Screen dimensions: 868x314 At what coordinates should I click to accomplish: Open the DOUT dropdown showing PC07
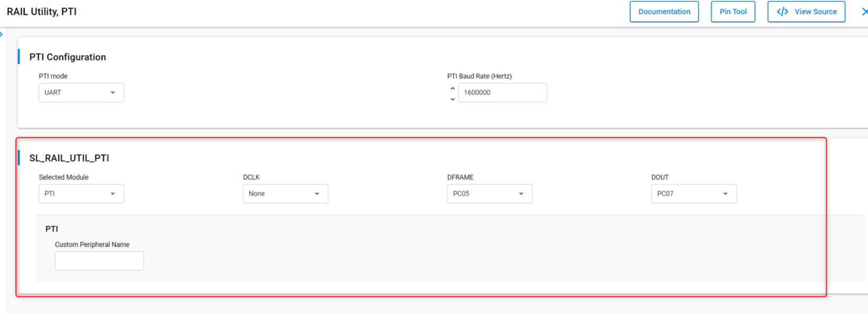coord(693,194)
